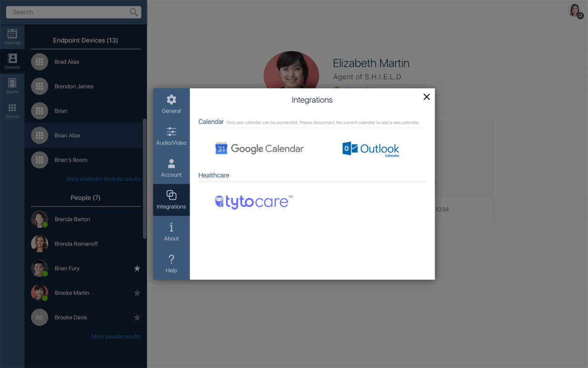Viewport: 588px width, 368px height.
Task: Connect Outlook Calendar integration
Action: (371, 149)
